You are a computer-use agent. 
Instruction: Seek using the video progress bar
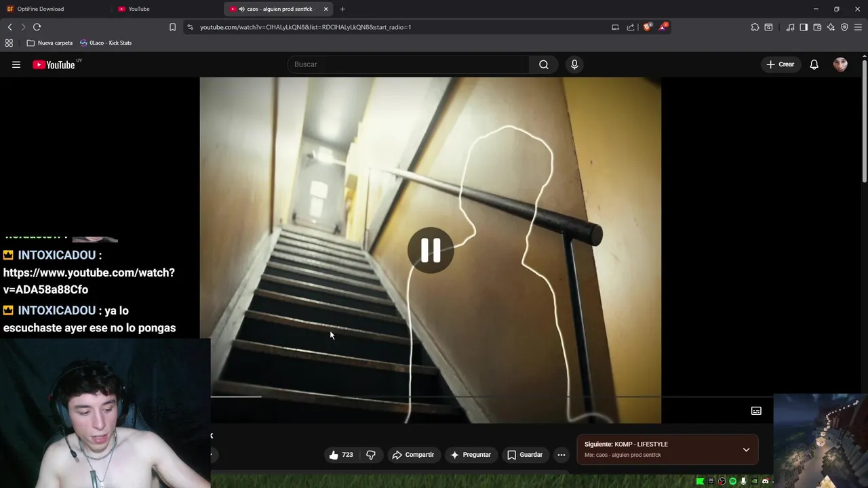[492, 396]
